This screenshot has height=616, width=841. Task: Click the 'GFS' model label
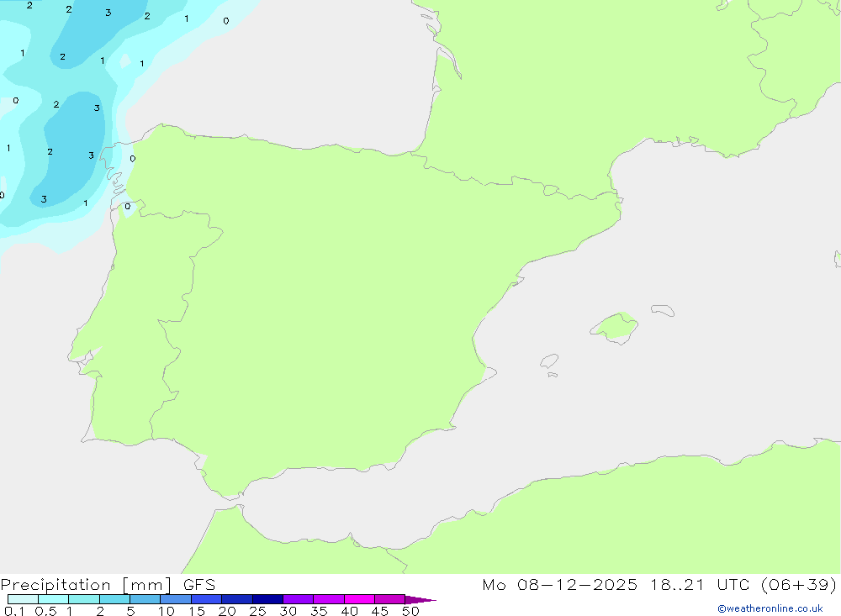pos(199,585)
